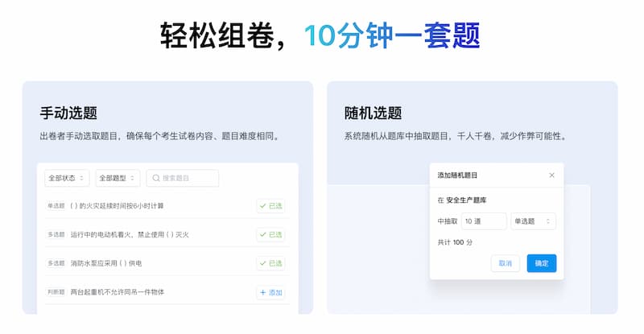The image size is (644, 334).
Task: Click the 多选题 tag on 电动机着火 row
Action: tap(56, 234)
